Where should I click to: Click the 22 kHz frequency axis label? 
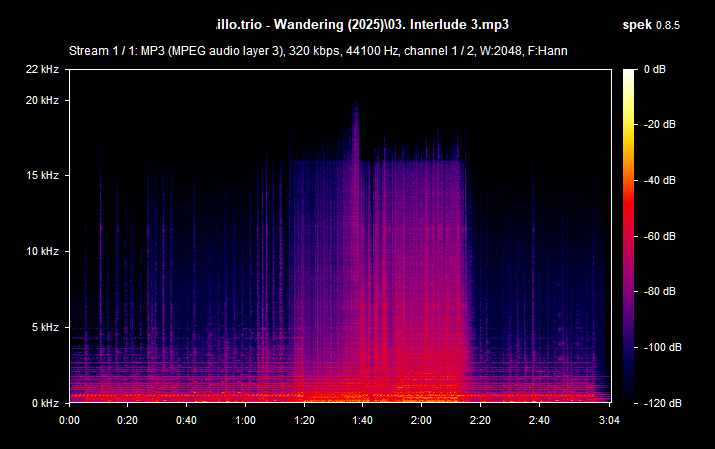(42, 69)
